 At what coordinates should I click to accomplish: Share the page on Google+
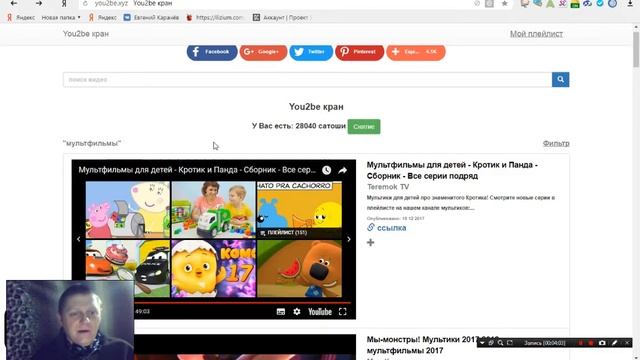[263, 52]
